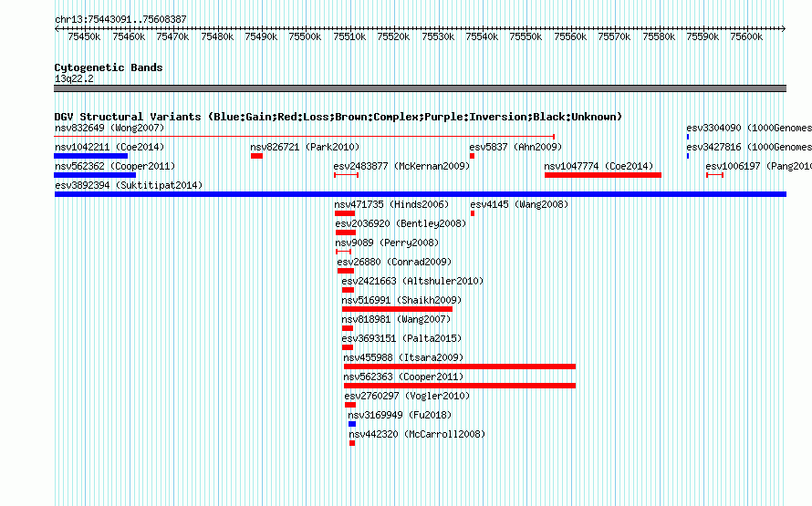Click the red nsv1006197 Pang2010 interval marker
The image size is (812, 506).
click(x=714, y=175)
